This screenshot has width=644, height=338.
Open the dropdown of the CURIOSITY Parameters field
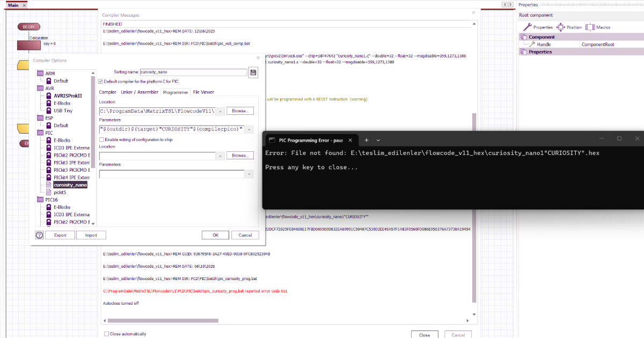tap(249, 129)
